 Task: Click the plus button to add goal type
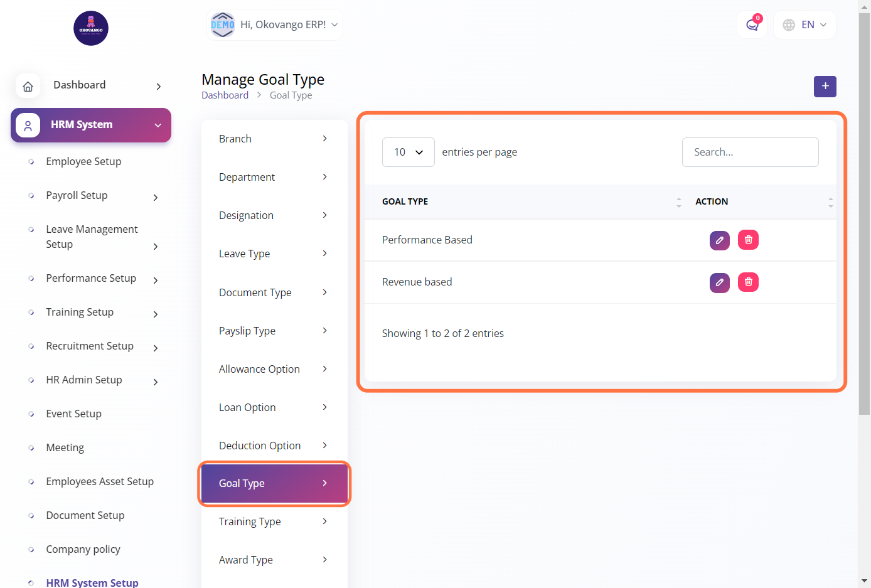[x=825, y=87]
